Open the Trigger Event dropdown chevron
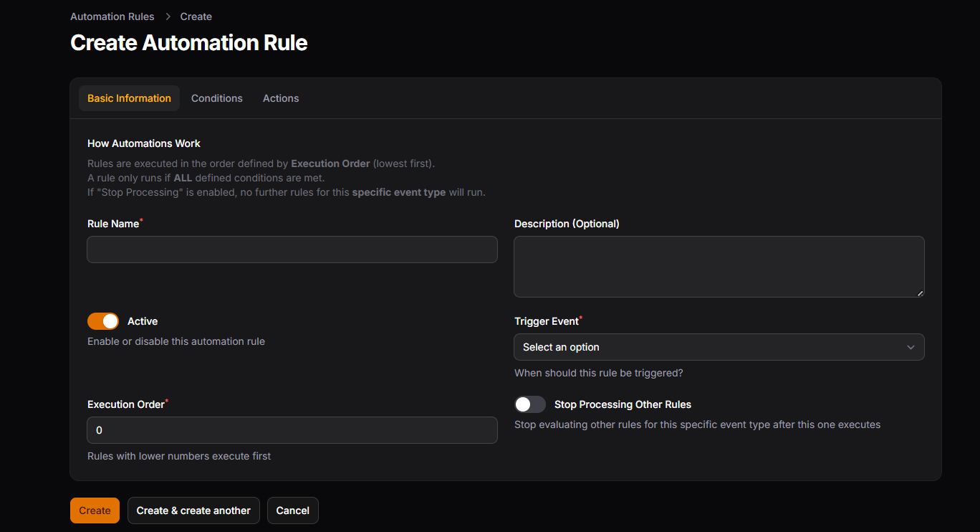This screenshot has width=980, height=532. (x=911, y=347)
